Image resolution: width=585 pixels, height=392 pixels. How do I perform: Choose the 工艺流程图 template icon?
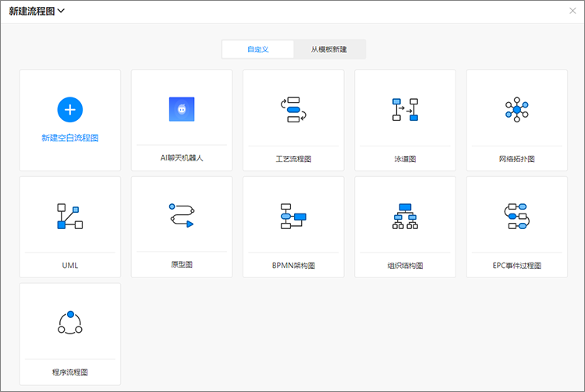point(293,110)
